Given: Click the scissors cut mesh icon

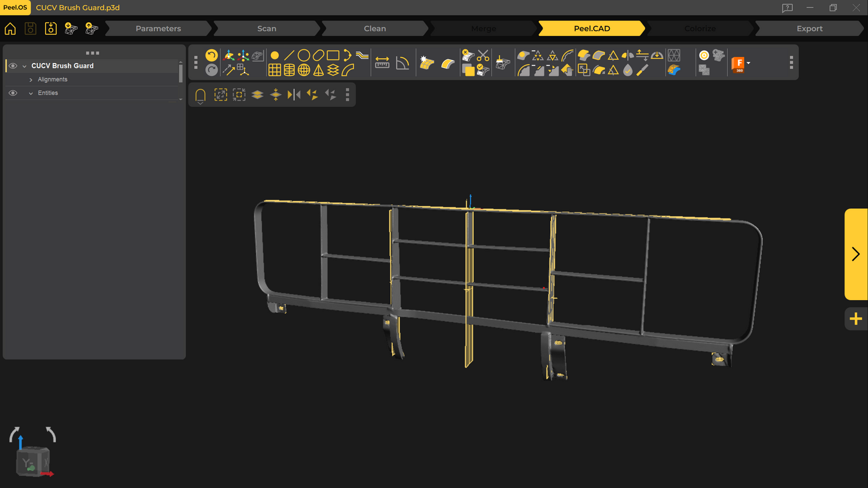Looking at the screenshot, I should (483, 56).
